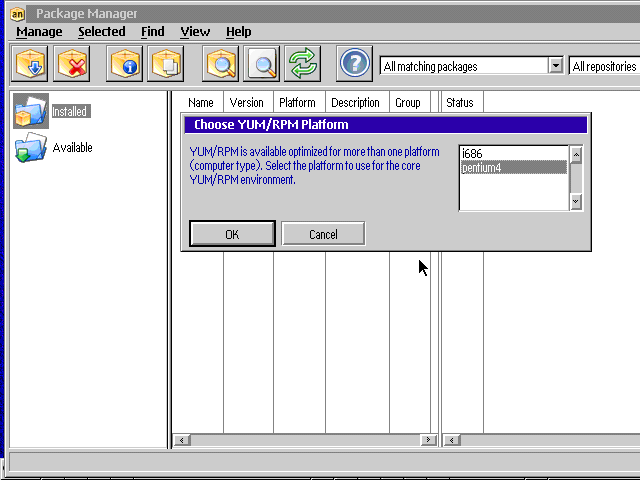Sort by the Group column header
This screenshot has width=640, height=480.
(408, 102)
